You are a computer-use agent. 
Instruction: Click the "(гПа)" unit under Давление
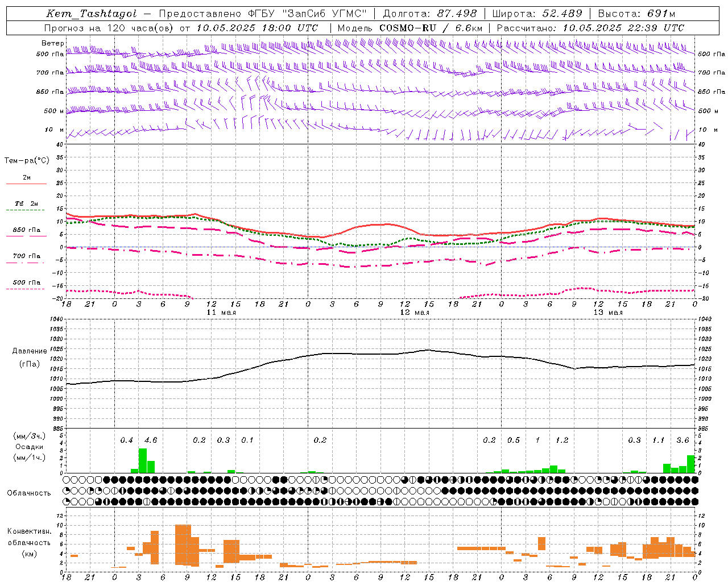pyautogui.click(x=30, y=364)
